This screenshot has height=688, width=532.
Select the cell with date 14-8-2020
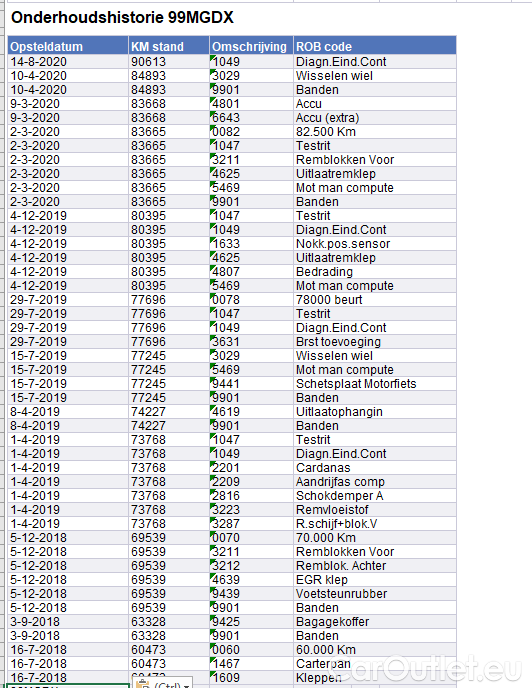pyautogui.click(x=68, y=62)
